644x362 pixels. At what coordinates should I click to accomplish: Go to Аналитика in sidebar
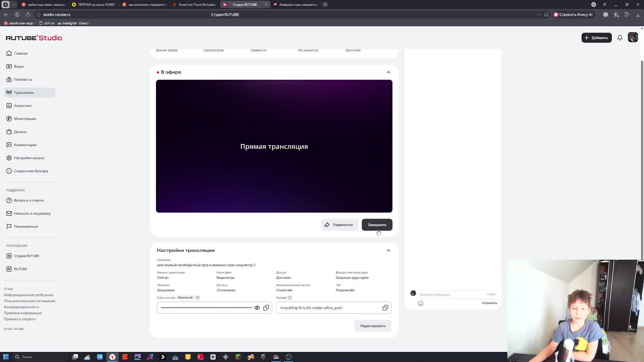[x=22, y=106]
